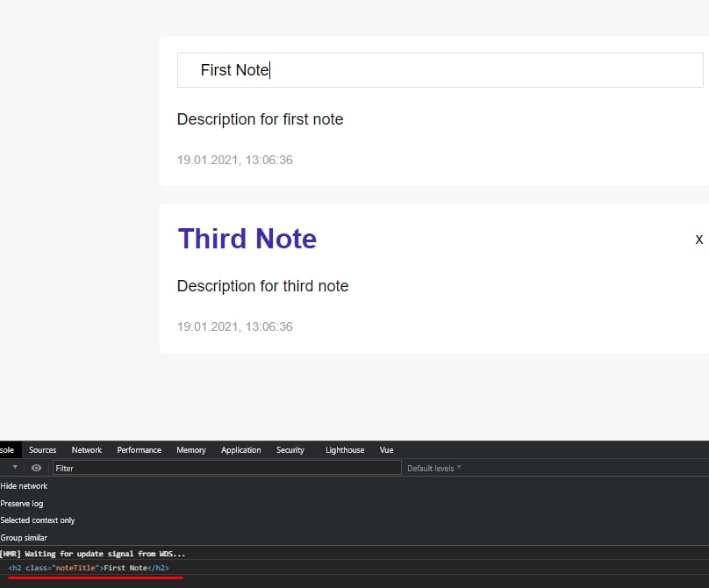Toggle Selected context only option
This screenshot has height=588, width=709.
(x=38, y=520)
